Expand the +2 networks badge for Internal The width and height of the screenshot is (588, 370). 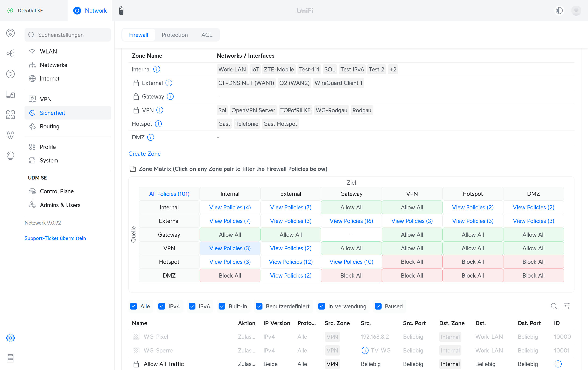tap(393, 69)
